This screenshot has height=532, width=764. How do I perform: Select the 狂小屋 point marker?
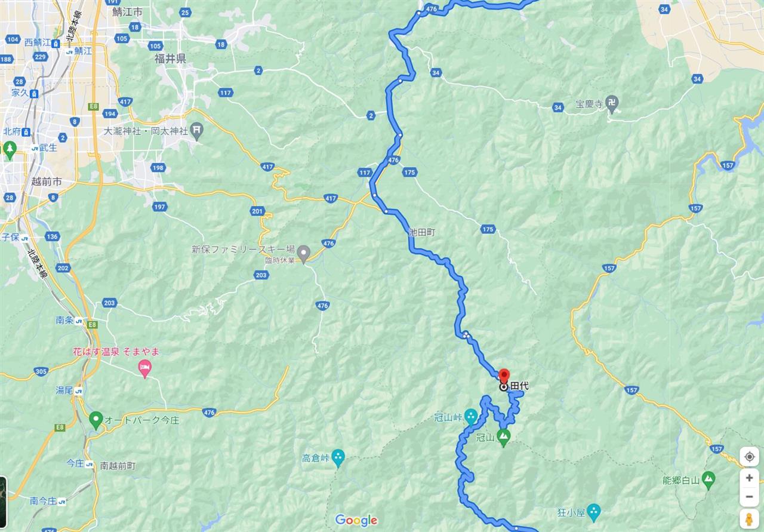593,511
